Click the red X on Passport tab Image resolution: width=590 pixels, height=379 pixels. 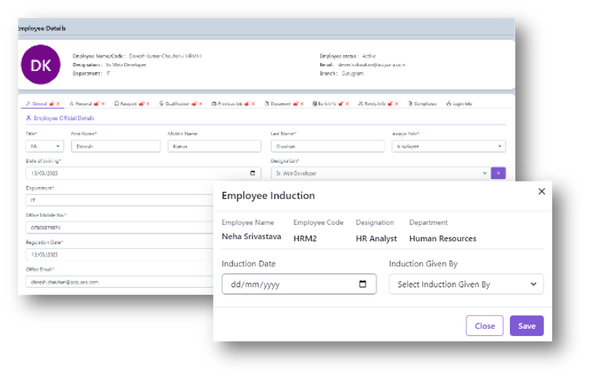click(148, 104)
